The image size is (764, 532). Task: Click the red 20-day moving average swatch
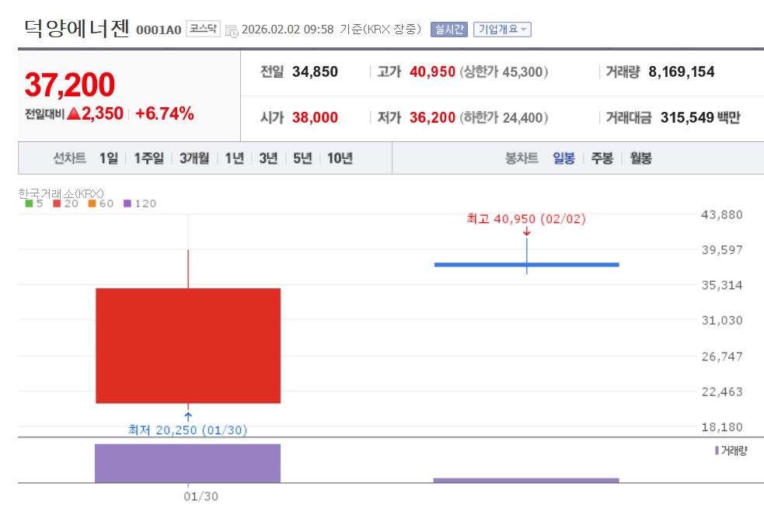57,203
